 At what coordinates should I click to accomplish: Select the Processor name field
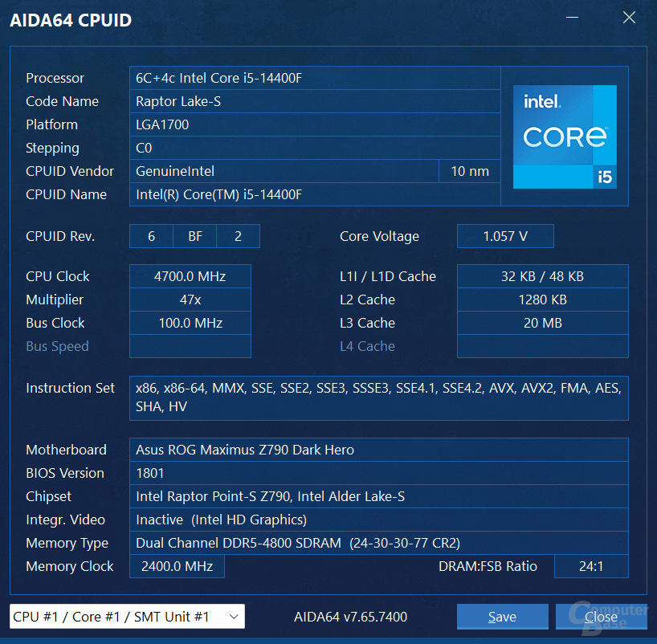pos(316,78)
